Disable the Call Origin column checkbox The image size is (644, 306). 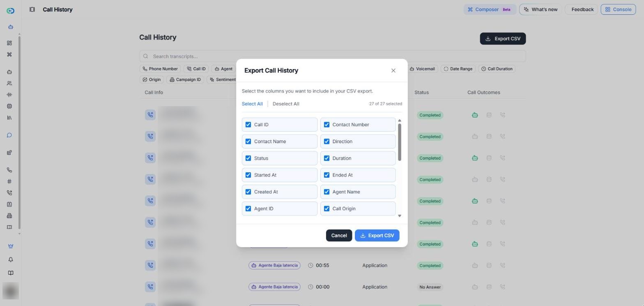pyautogui.click(x=327, y=209)
